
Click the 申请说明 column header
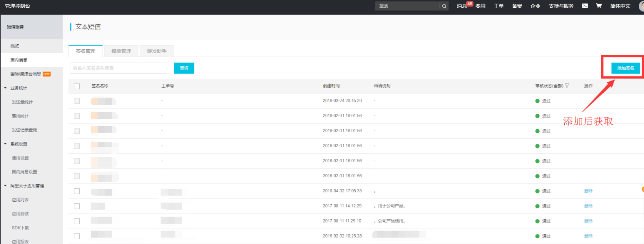(382, 86)
